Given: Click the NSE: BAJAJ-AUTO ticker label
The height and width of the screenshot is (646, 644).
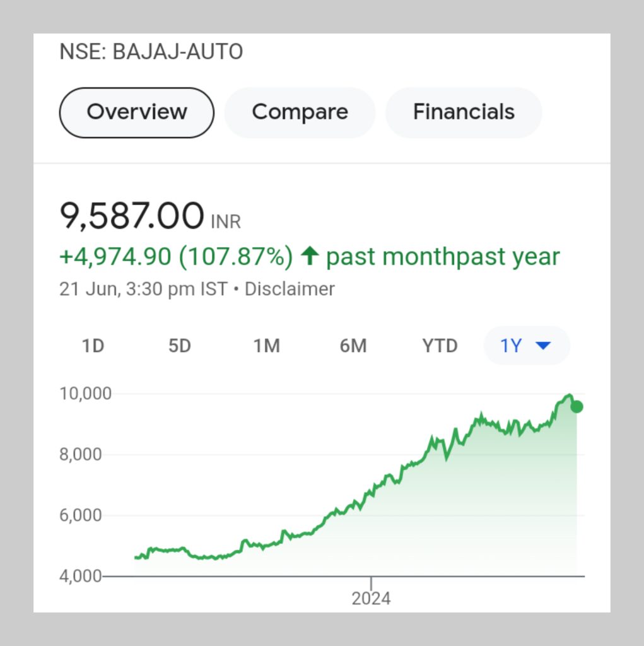Looking at the screenshot, I should click(151, 52).
